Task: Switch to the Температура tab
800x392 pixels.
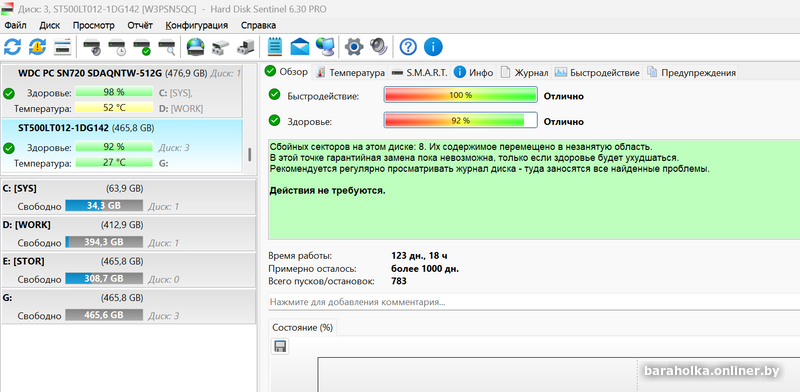Action: click(350, 72)
